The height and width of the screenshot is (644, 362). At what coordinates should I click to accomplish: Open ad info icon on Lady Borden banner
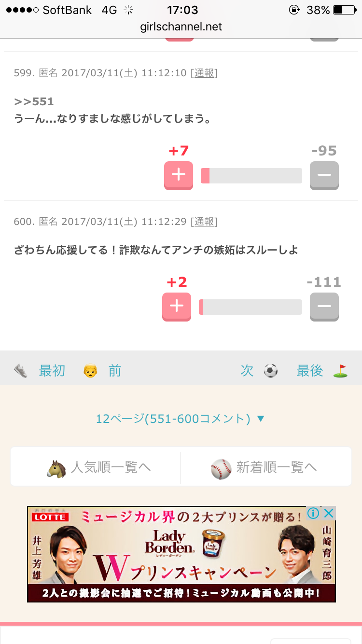(313, 513)
